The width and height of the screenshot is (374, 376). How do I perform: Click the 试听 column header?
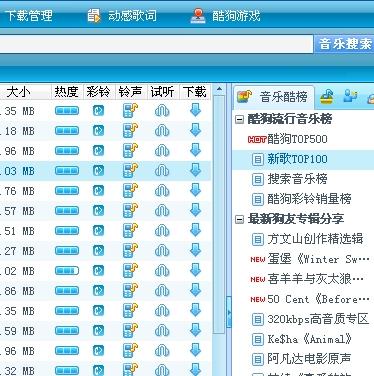pyautogui.click(x=162, y=92)
